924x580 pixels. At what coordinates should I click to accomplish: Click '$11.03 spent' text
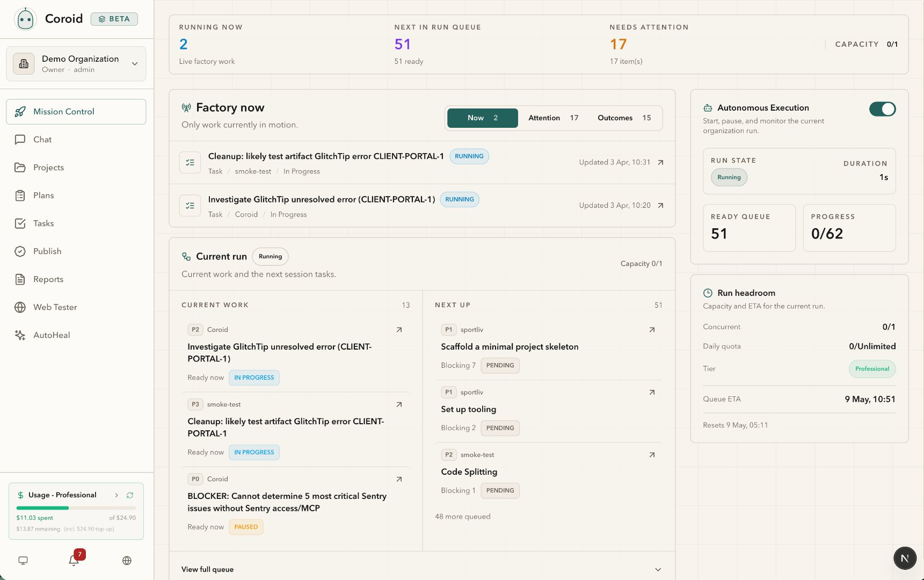click(x=35, y=518)
